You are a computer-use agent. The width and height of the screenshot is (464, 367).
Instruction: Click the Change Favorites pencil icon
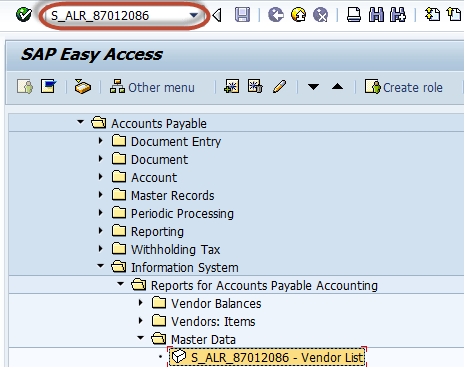(x=279, y=86)
